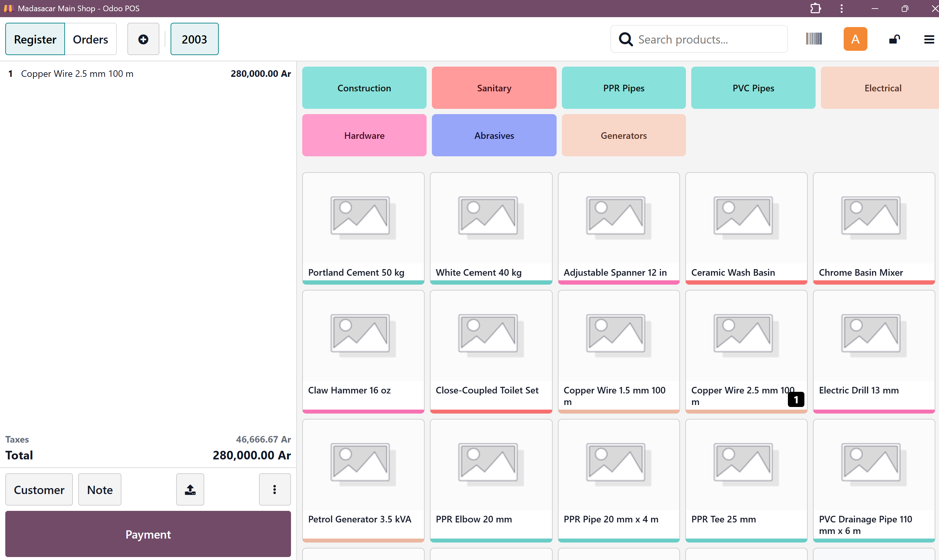The image size is (939, 560).
Task: Click the new order plus icon
Action: [x=143, y=39]
